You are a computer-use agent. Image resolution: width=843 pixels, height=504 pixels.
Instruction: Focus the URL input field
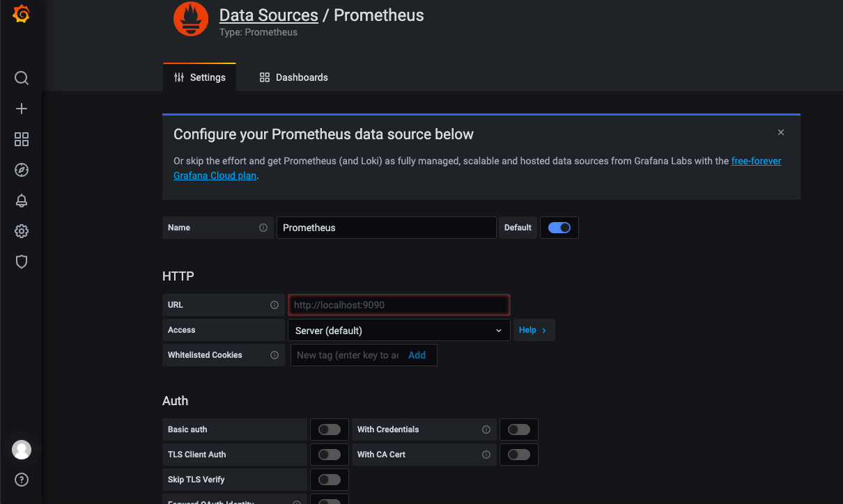[399, 305]
